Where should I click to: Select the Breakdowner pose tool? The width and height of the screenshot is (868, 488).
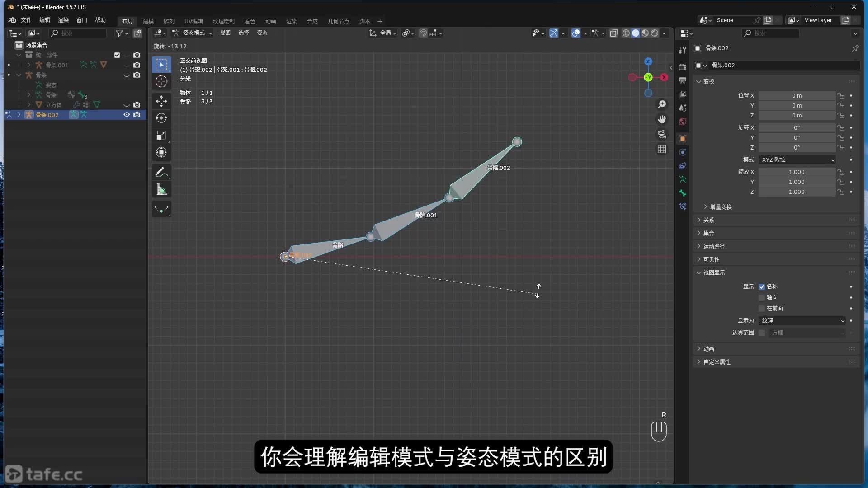click(x=161, y=209)
